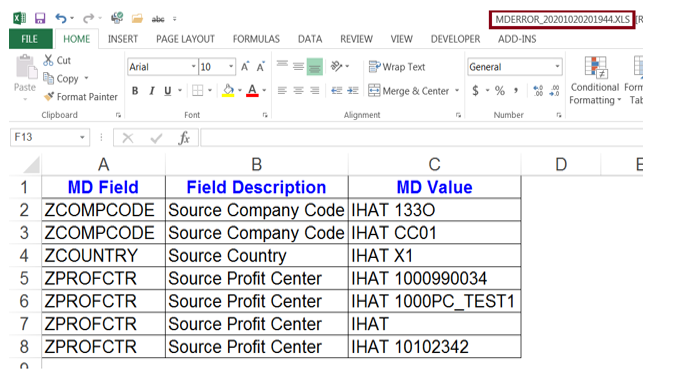Decrease font size with small A icon
The width and height of the screenshot is (684, 377).
(260, 67)
